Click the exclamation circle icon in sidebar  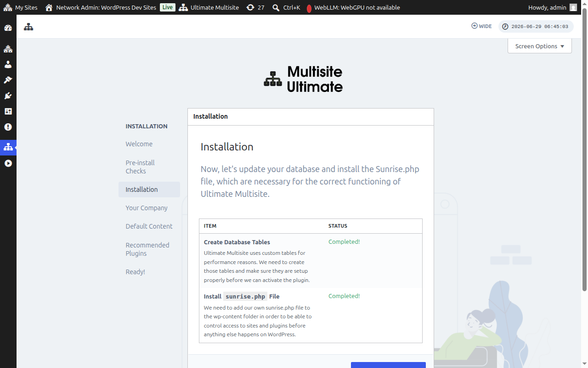coord(8,127)
